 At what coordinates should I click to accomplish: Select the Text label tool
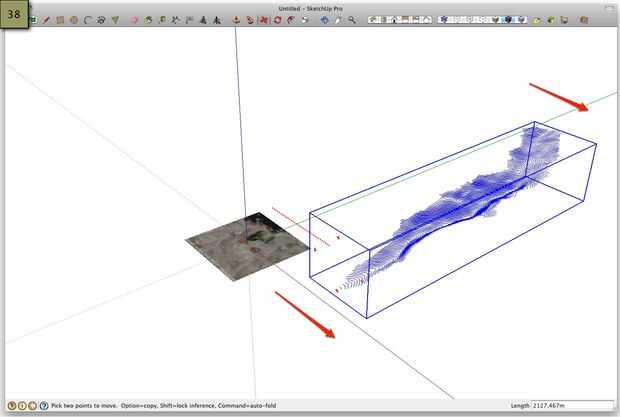189,20
